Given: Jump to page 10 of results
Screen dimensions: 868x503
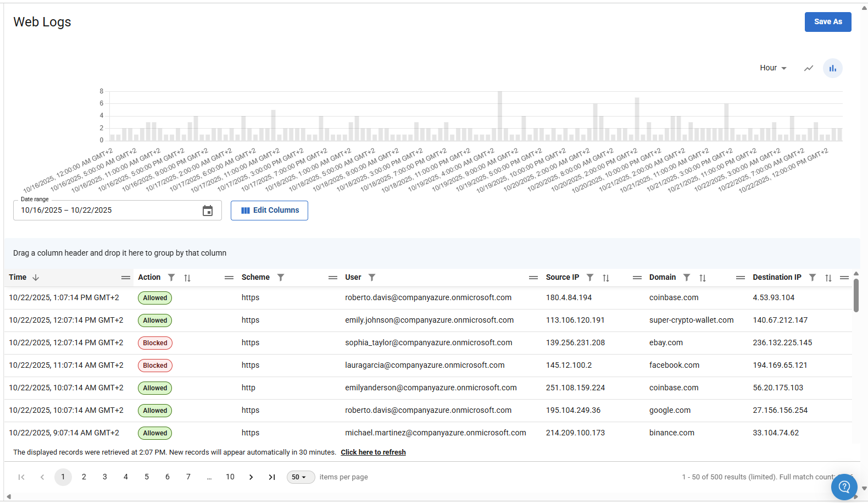Looking at the screenshot, I should pos(230,477).
